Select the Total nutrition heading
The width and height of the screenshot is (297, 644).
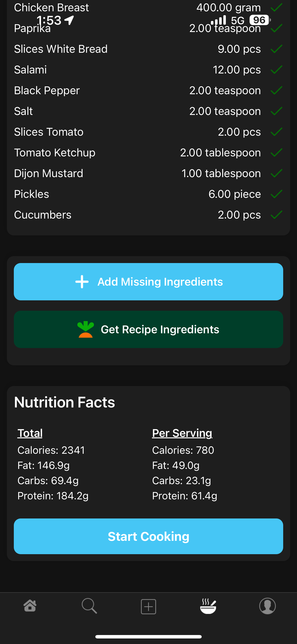click(x=30, y=433)
